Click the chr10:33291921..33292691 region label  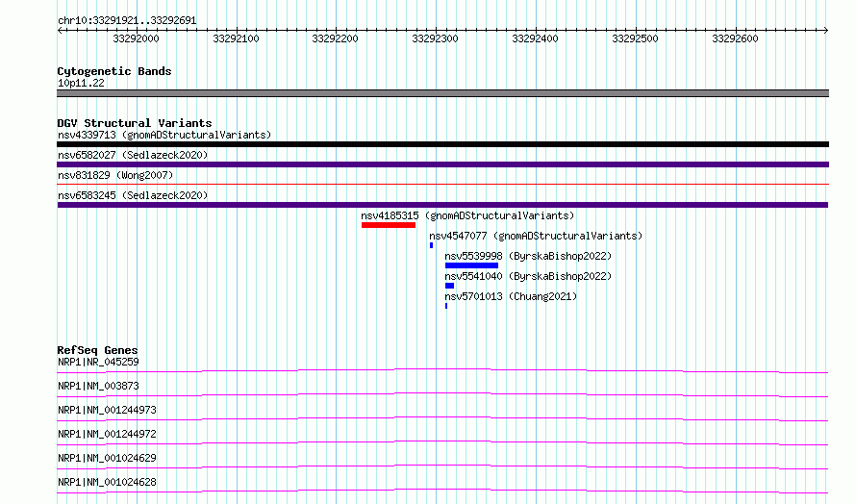click(127, 20)
